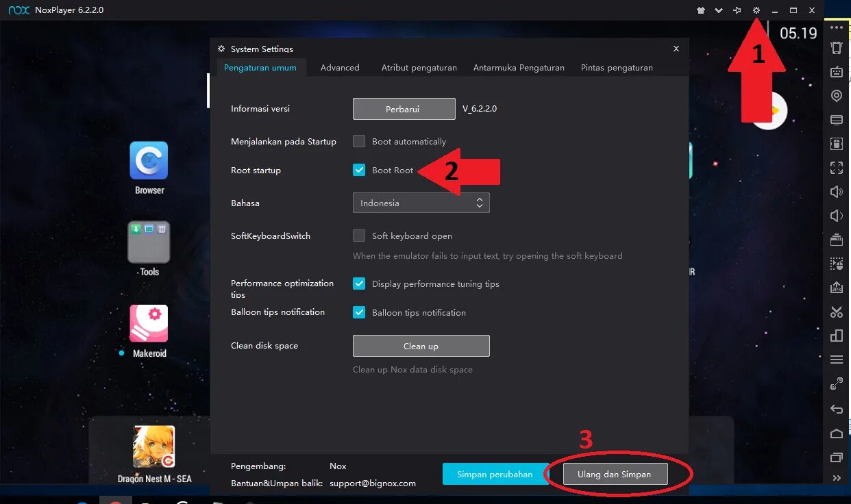The width and height of the screenshot is (851, 504).
Task: Click the install APK icon in sidebar
Action: [x=837, y=288]
